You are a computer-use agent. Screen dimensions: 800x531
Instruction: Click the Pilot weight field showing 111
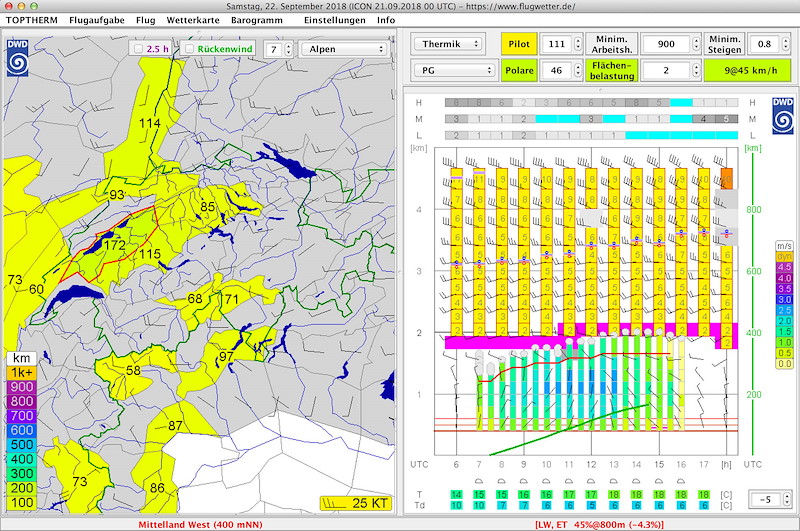557,44
